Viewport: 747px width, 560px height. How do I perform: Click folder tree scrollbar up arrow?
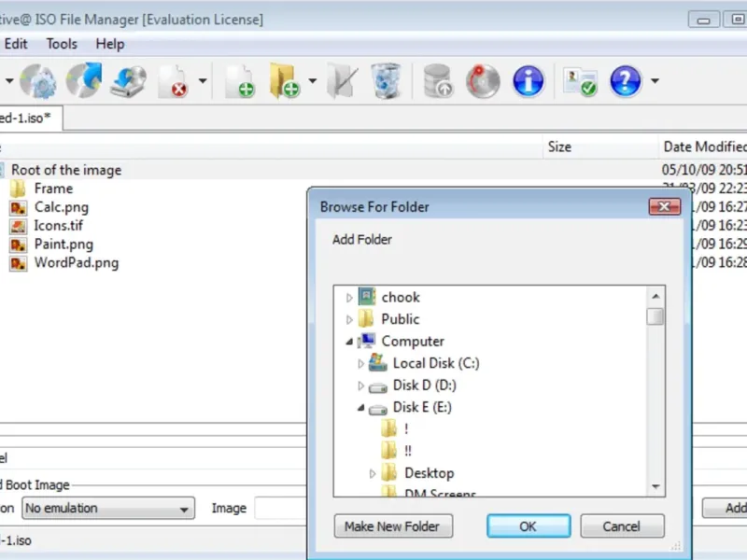pyautogui.click(x=656, y=296)
